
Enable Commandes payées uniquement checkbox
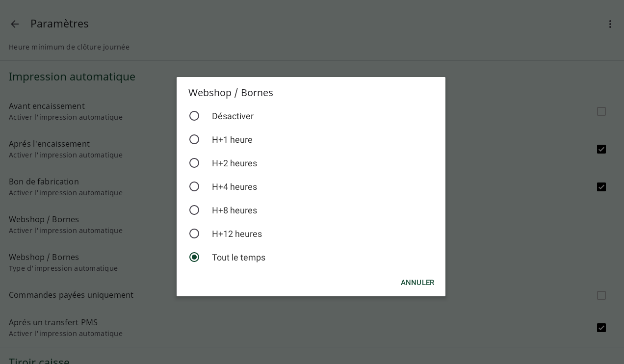pyautogui.click(x=601, y=295)
